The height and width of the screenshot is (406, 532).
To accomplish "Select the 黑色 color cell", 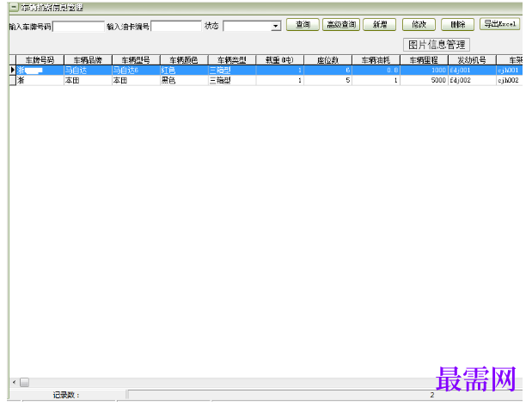I will point(184,81).
